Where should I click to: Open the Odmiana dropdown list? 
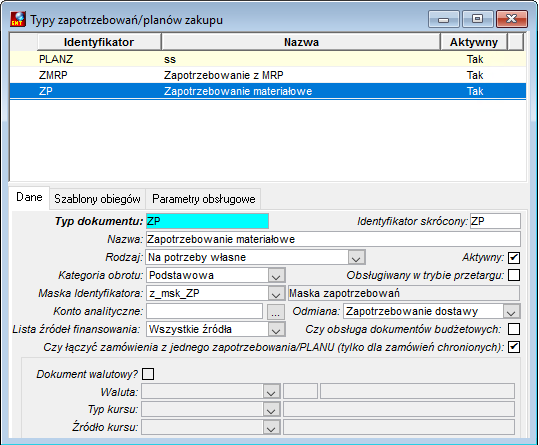click(x=511, y=311)
